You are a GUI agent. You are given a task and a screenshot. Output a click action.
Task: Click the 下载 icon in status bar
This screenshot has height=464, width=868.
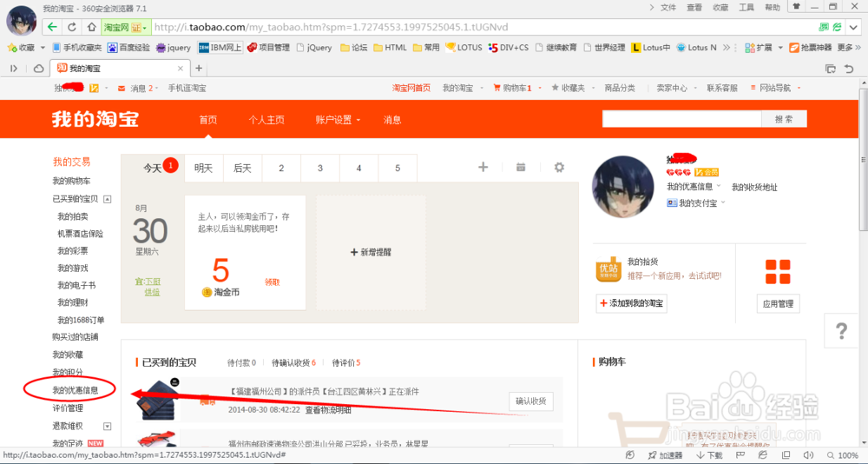tap(709, 455)
